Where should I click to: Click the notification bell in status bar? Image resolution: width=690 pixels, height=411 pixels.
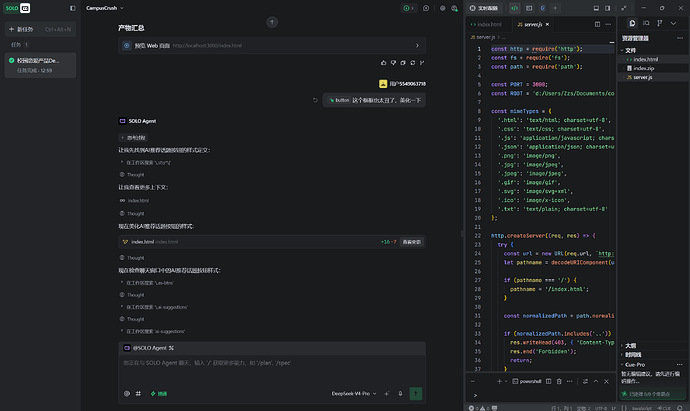[x=680, y=408]
